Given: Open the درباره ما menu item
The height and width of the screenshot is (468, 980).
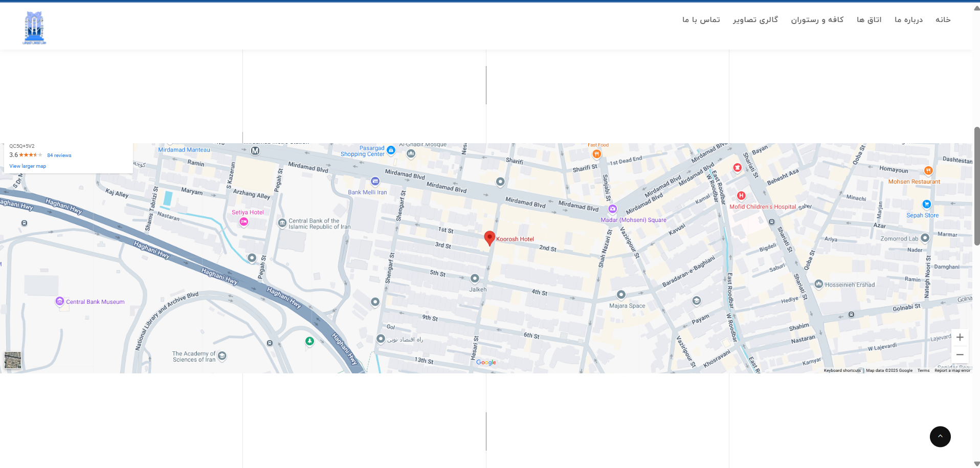Looking at the screenshot, I should [908, 20].
